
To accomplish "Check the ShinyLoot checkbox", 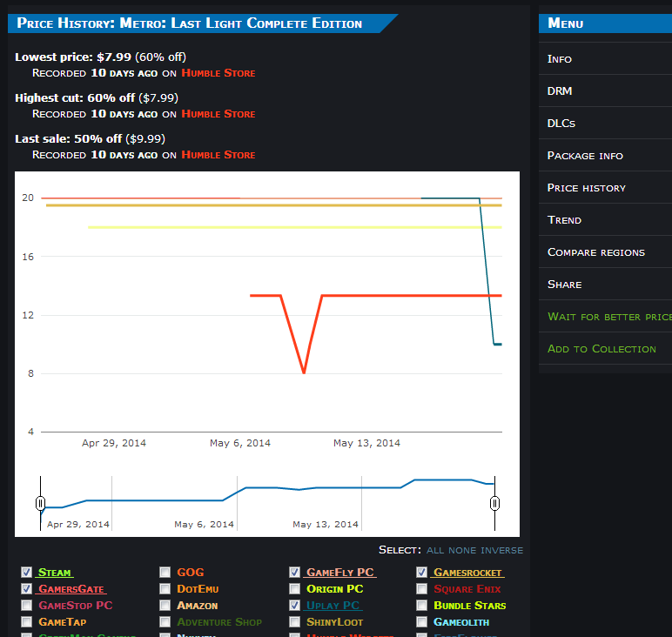I will pos(294,622).
